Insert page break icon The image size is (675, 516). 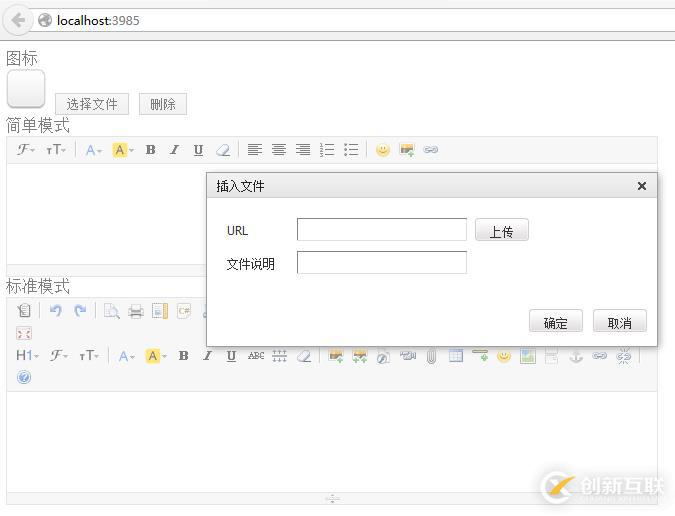tap(551, 355)
